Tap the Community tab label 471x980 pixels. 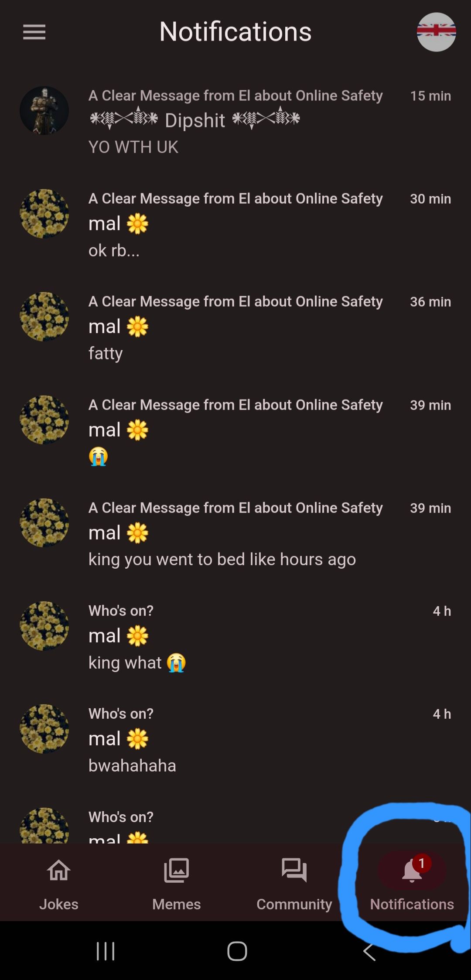tap(294, 904)
